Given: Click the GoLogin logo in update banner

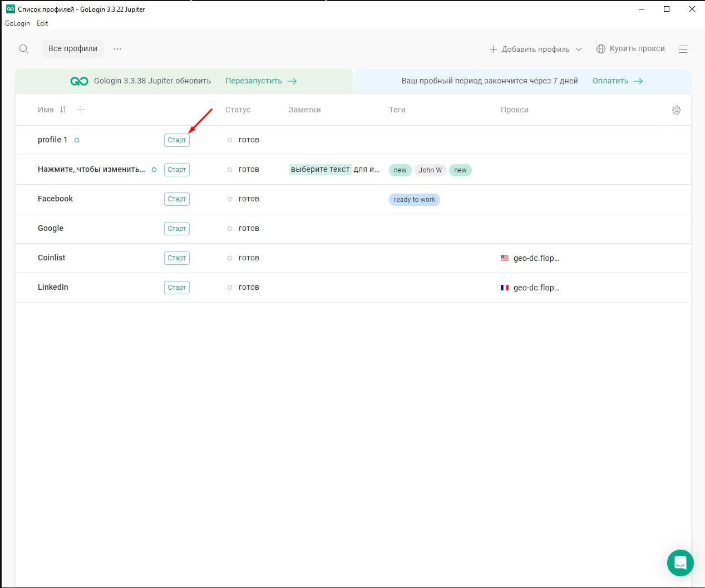Looking at the screenshot, I should click(x=79, y=81).
